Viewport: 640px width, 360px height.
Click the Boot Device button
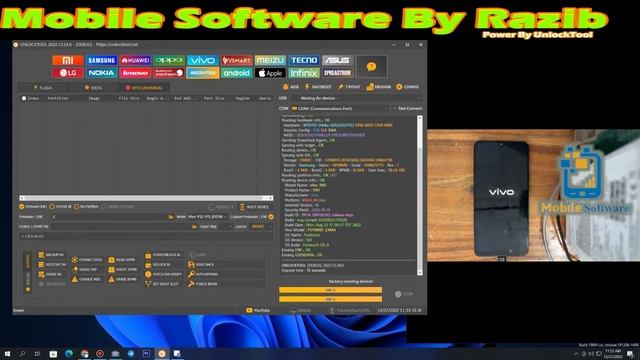coord(254,207)
